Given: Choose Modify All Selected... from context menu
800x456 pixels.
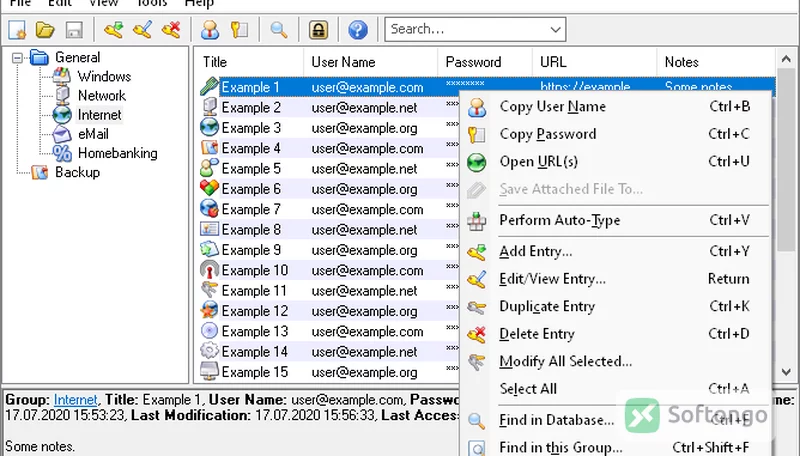Looking at the screenshot, I should click(616, 362).
